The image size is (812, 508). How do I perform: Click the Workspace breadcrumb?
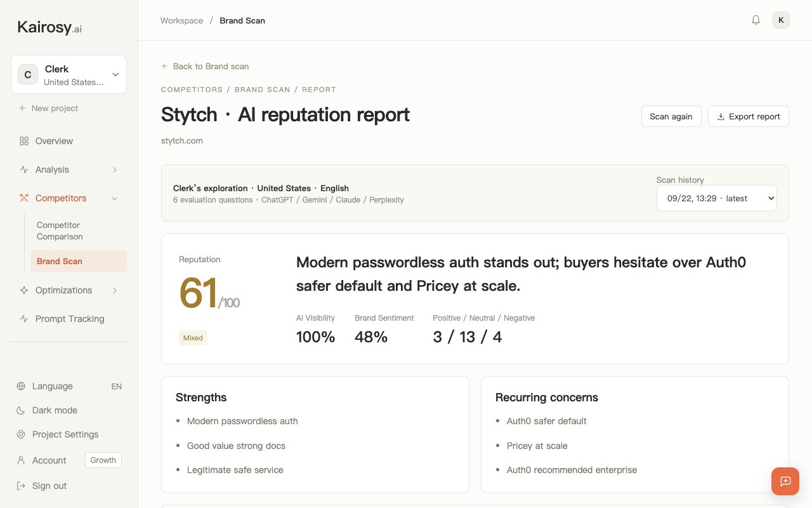[181, 20]
